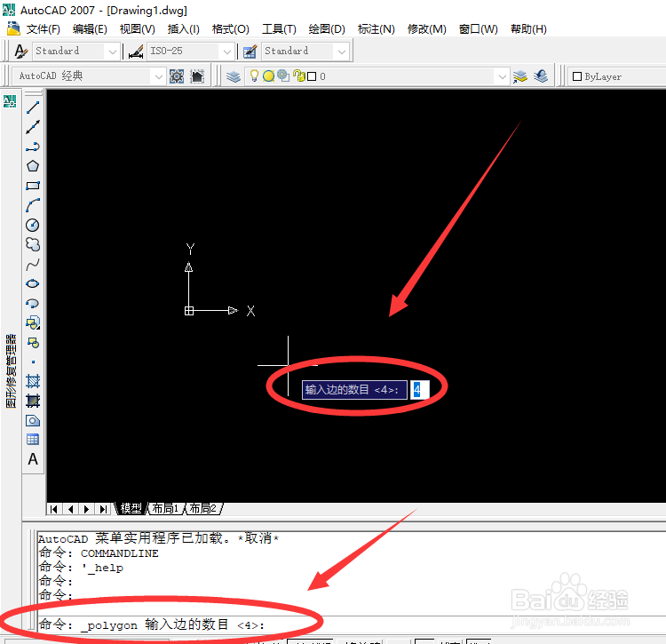Click the drawing document icon left of 文件(F)
The image size is (666, 644).
[x=13, y=28]
